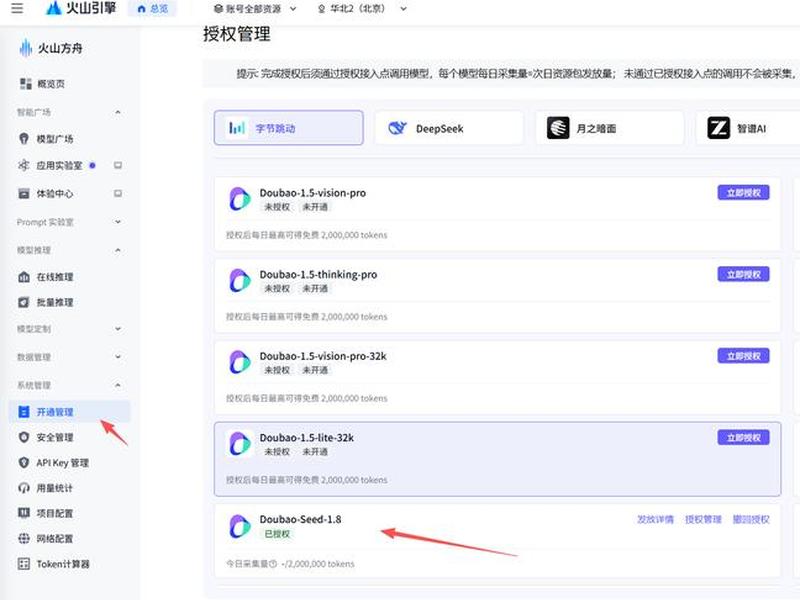Authorize Doubao-1.5-lite-32k via 立即授权

tap(743, 438)
